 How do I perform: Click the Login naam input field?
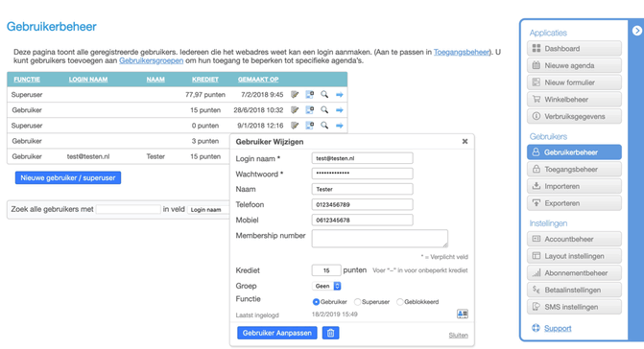point(362,158)
